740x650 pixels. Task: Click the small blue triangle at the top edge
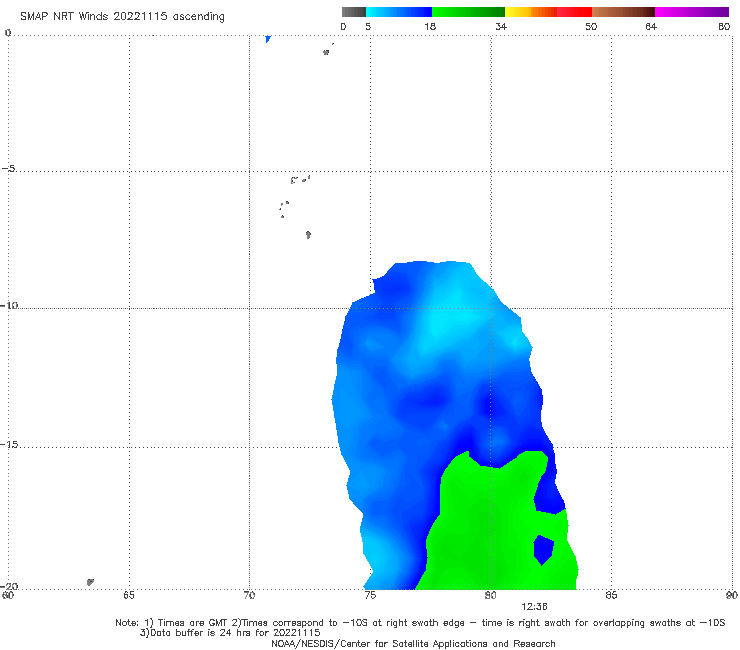(x=268, y=39)
